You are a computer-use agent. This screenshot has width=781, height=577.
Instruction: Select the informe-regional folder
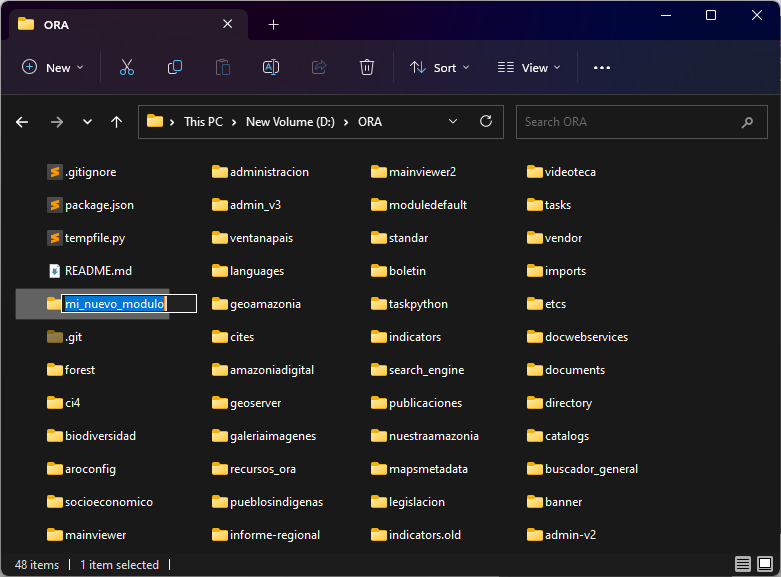(x=266, y=535)
